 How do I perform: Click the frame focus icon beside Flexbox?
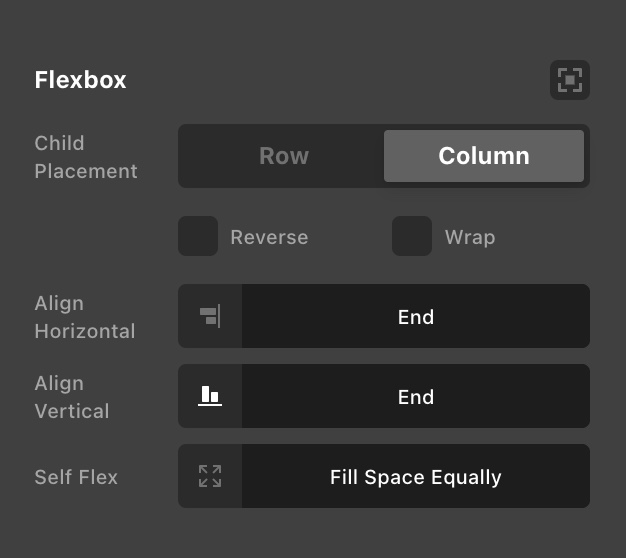click(570, 80)
